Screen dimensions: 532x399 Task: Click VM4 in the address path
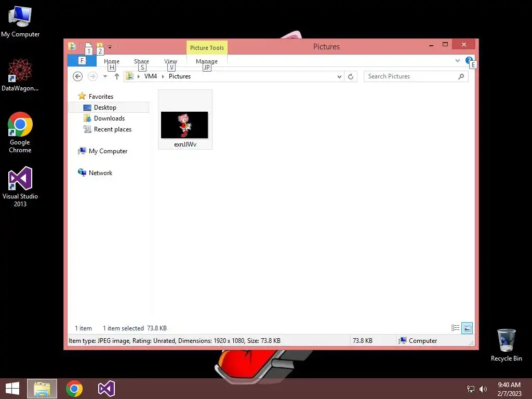pos(151,76)
